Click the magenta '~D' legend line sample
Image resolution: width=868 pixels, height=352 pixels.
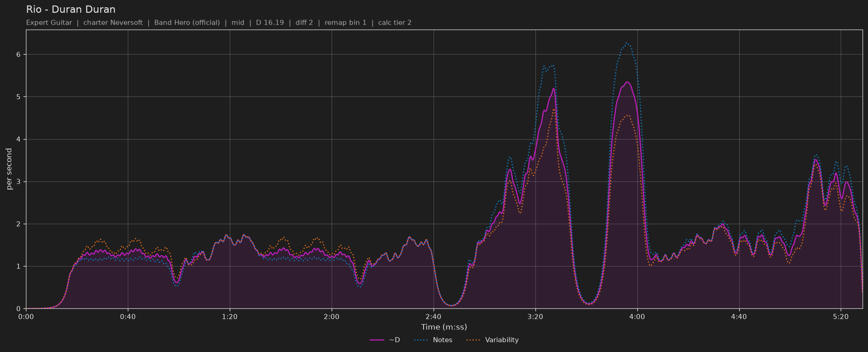377,340
